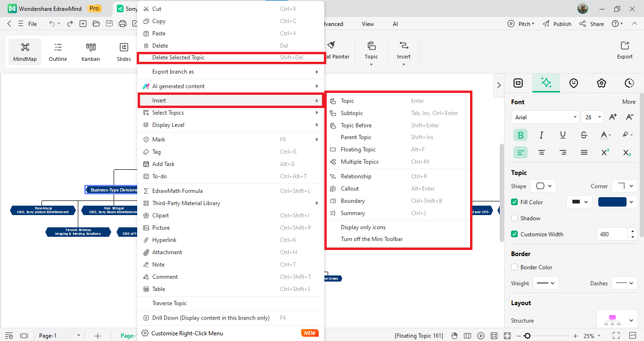Viewport: 644px width, 341px height.
Task: Open folder icon in quick toolbar
Action: (96, 24)
